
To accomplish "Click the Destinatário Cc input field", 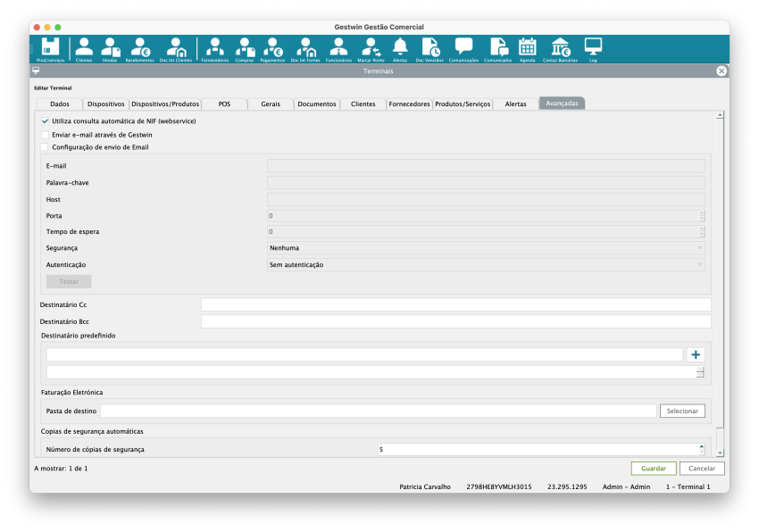I will pos(455,305).
